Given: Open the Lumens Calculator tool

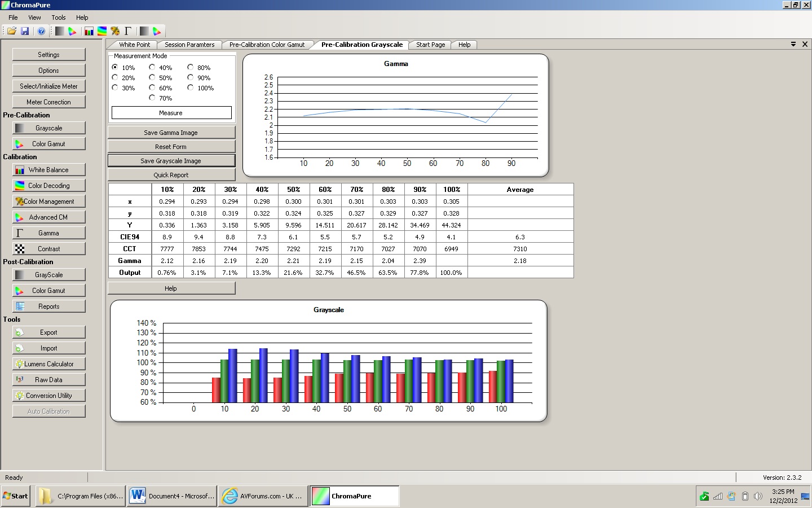Looking at the screenshot, I should pyautogui.click(x=49, y=364).
